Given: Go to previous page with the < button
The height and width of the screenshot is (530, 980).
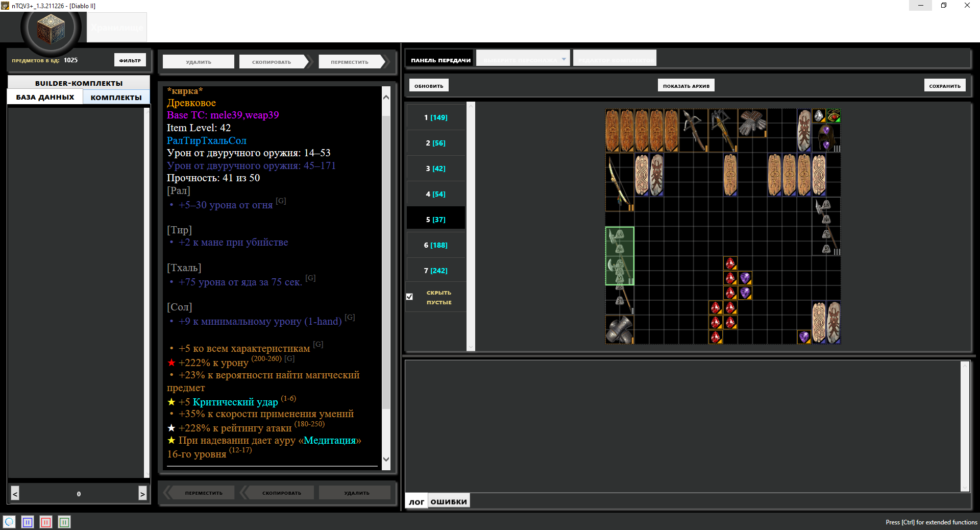Looking at the screenshot, I should pos(15,493).
